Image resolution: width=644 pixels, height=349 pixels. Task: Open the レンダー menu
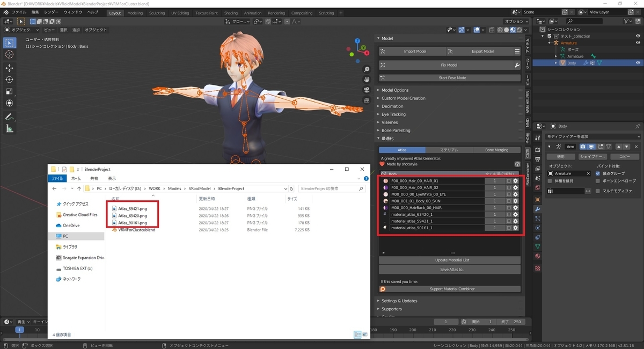tap(52, 12)
